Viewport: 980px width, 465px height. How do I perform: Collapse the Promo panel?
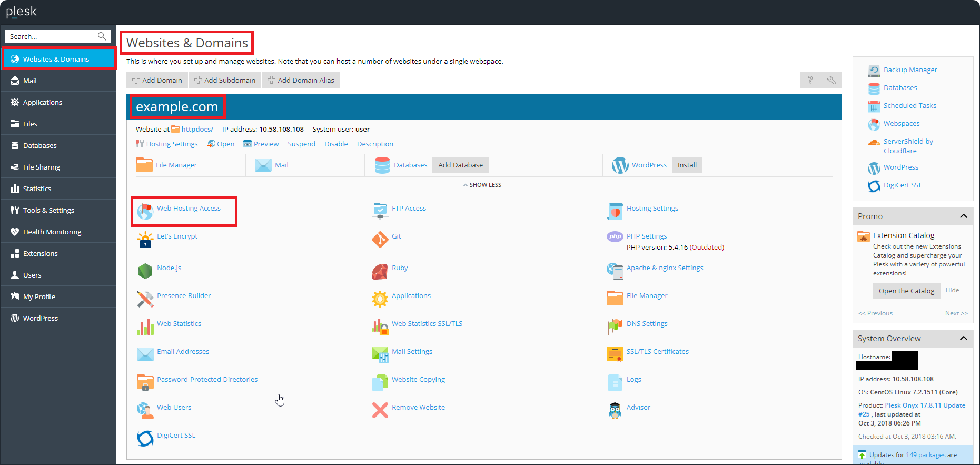(x=964, y=216)
